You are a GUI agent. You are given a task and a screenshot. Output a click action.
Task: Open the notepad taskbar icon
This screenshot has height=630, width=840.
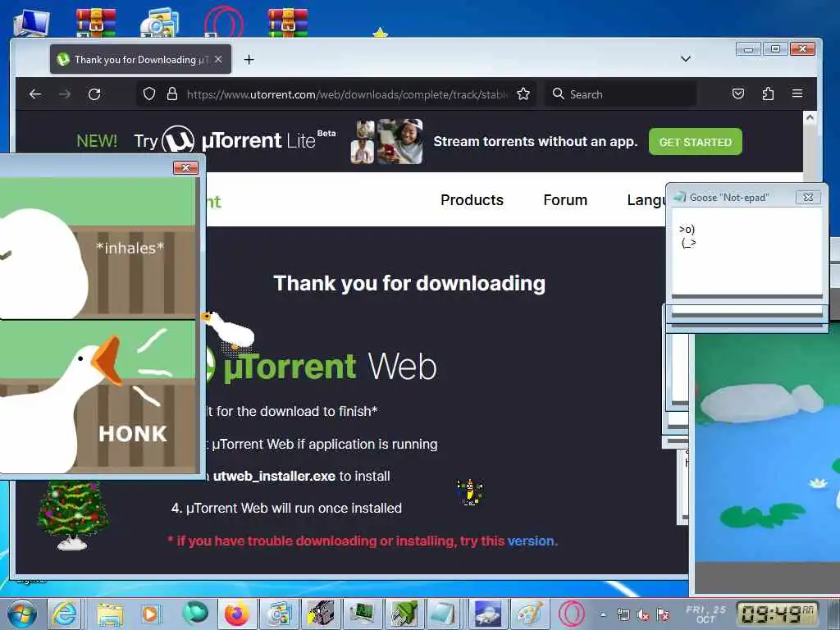444,614
